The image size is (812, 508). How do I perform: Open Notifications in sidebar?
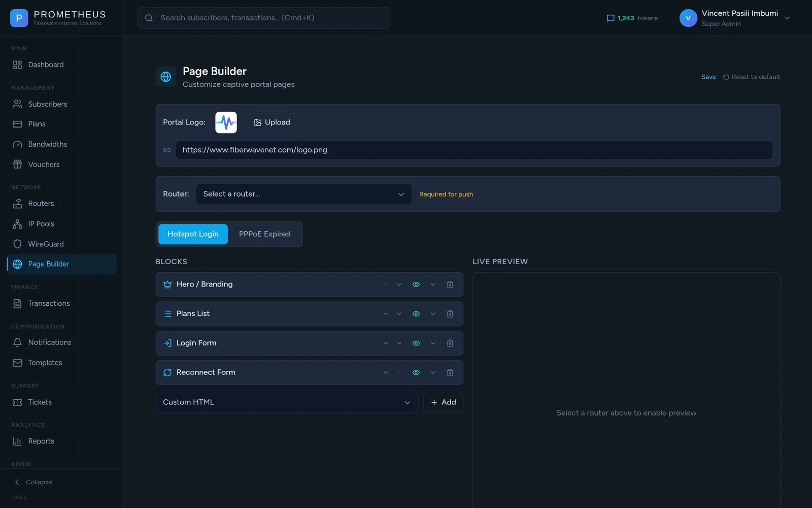(61, 342)
